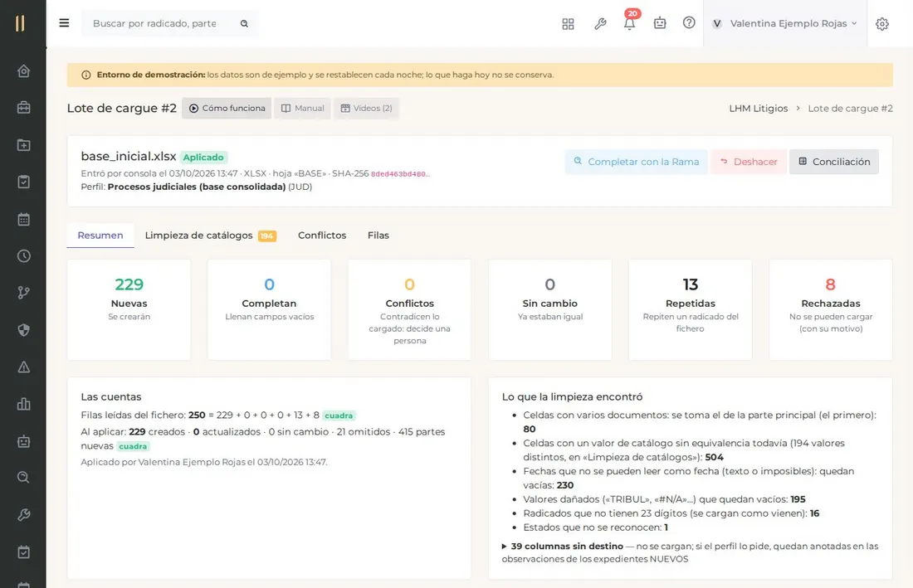Open the apps grid icon in header

click(x=568, y=23)
